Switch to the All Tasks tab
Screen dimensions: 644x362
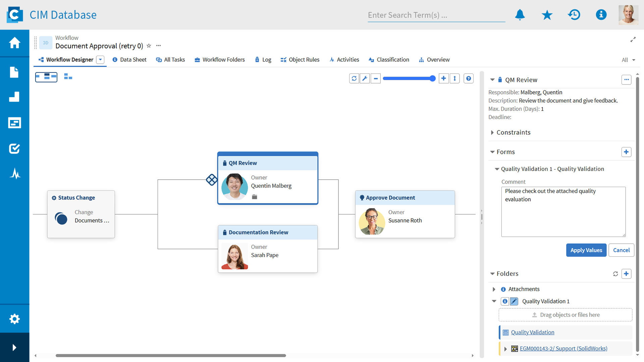tap(170, 60)
